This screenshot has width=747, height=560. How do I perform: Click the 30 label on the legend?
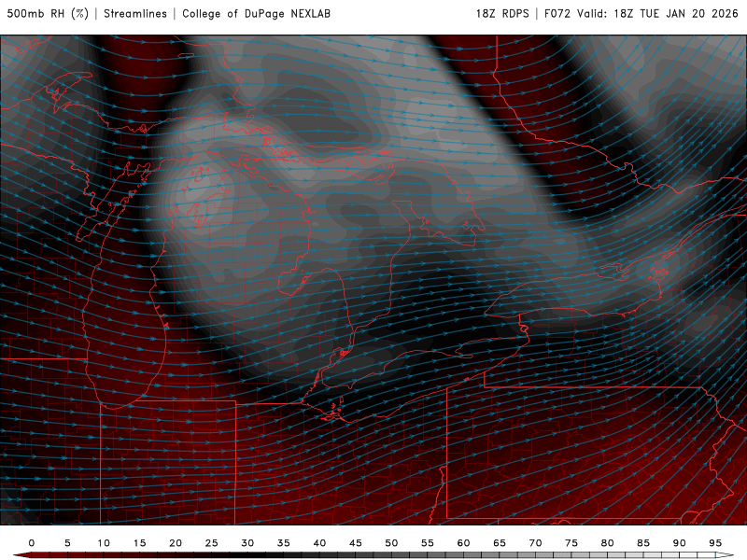point(247,543)
